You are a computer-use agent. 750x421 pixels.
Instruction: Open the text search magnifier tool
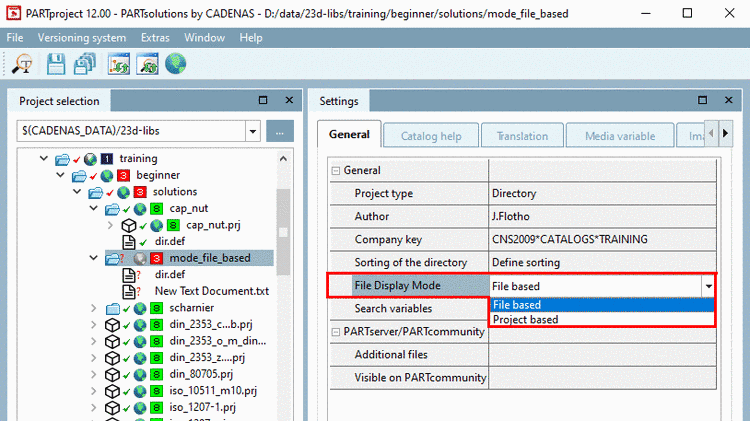click(x=22, y=64)
